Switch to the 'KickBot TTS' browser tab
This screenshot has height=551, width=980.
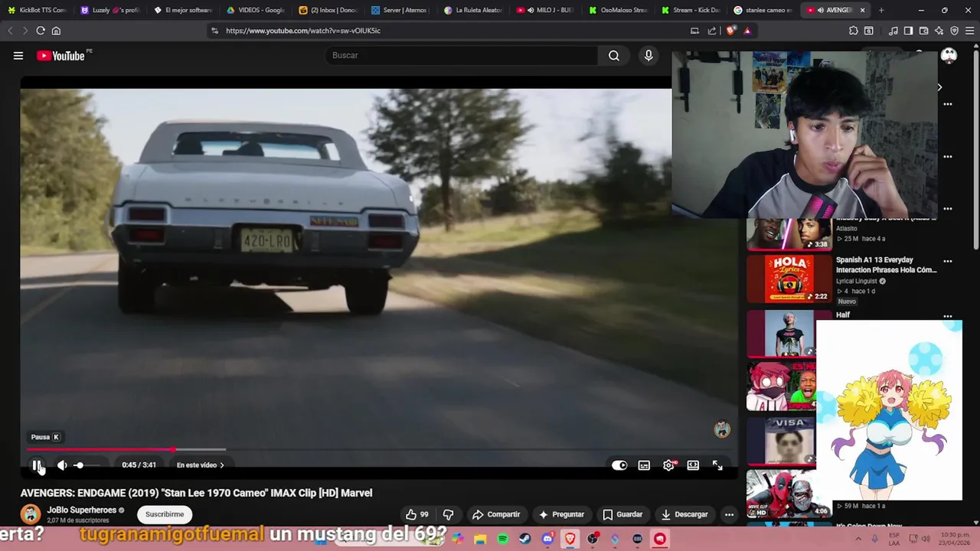[x=37, y=10]
